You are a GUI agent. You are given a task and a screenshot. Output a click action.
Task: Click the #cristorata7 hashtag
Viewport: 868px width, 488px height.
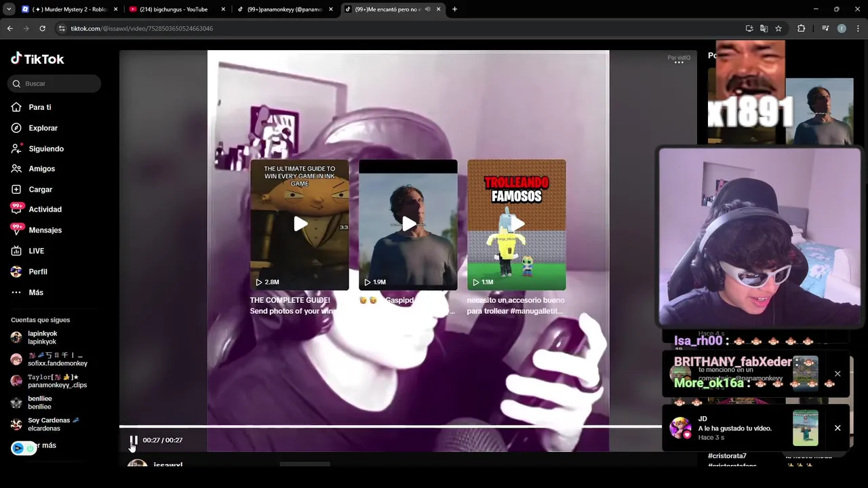[x=727, y=456]
